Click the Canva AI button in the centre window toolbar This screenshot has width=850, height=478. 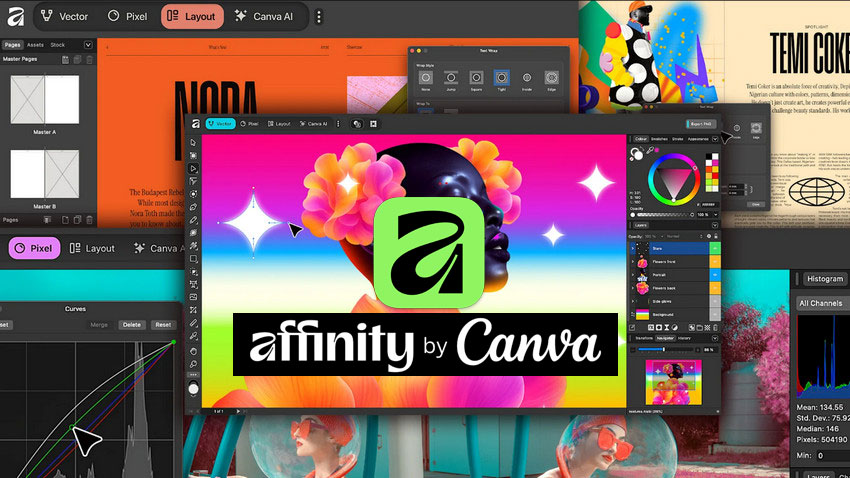point(314,124)
